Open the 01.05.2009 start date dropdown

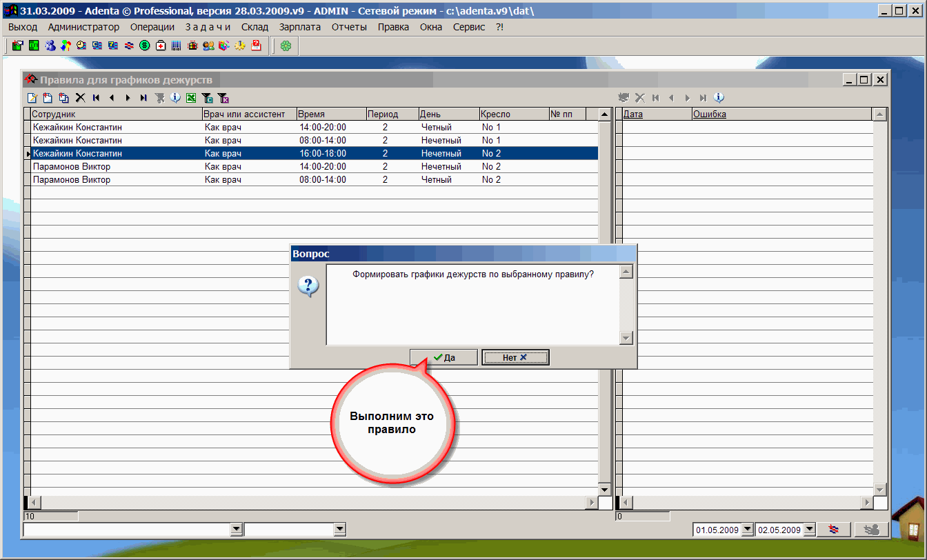click(x=747, y=530)
